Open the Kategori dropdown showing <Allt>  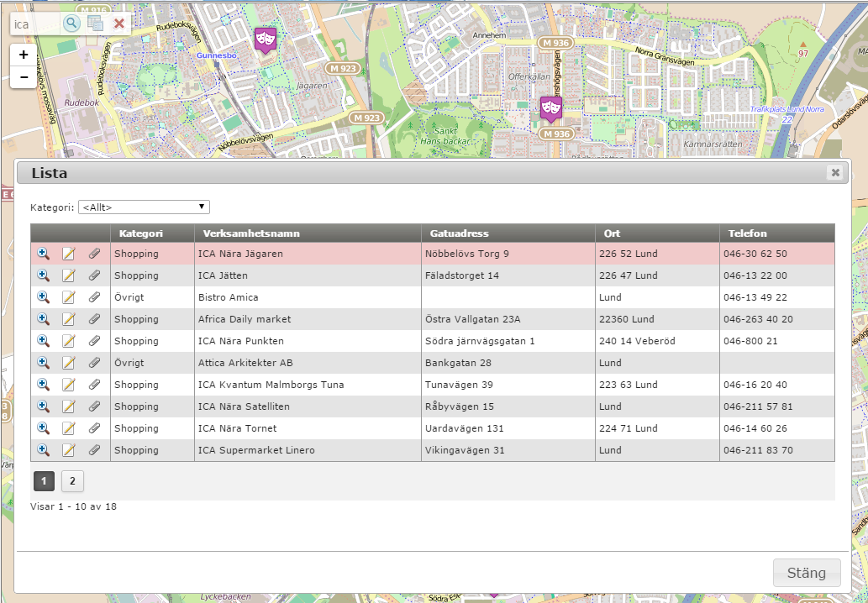point(144,207)
